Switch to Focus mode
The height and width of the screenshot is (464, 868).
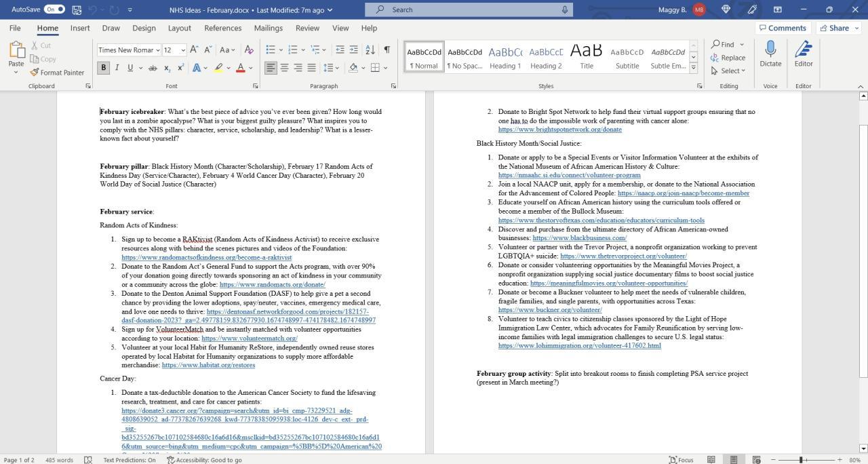click(x=681, y=459)
